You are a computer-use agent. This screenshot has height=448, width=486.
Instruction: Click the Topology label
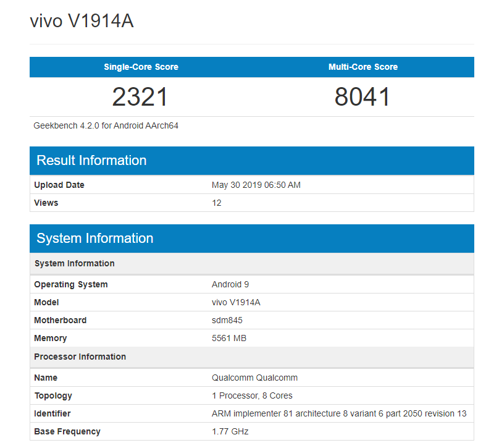point(53,396)
